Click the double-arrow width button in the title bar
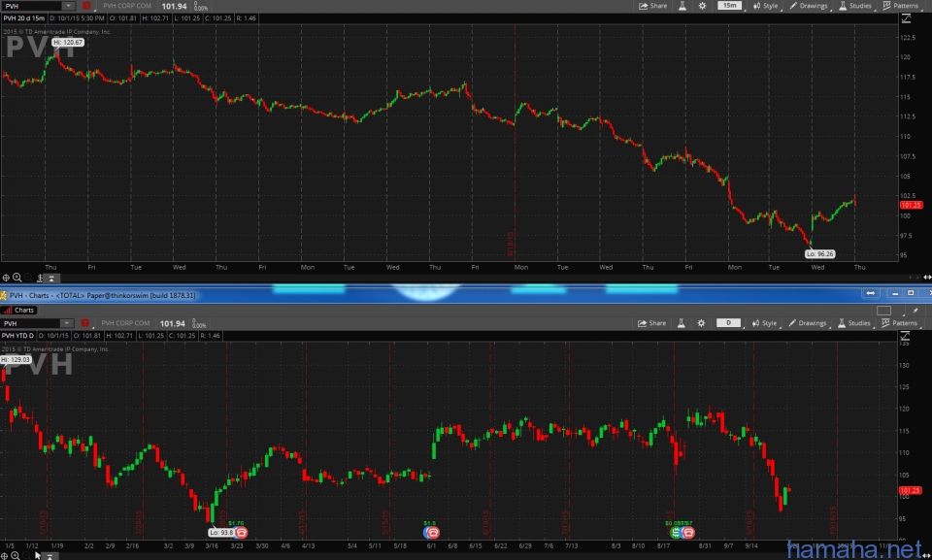 pos(870,293)
